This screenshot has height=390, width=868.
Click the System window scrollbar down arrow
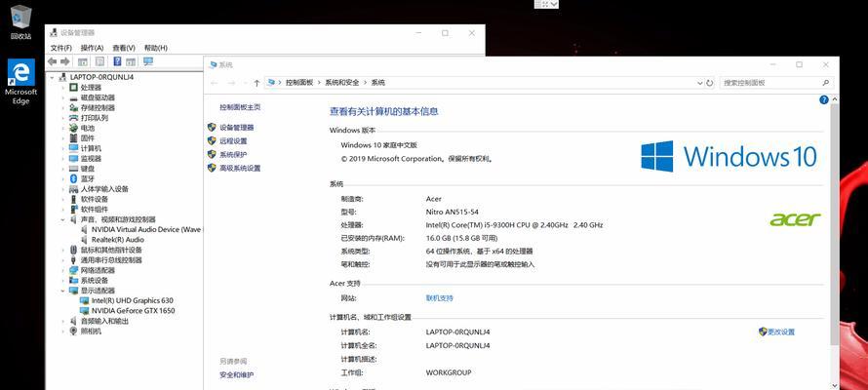(835, 385)
